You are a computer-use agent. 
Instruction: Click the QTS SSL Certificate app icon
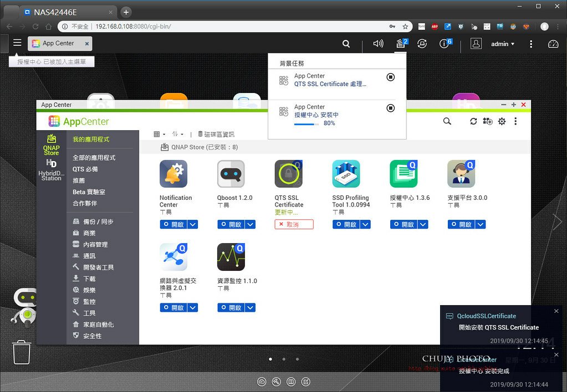click(289, 174)
